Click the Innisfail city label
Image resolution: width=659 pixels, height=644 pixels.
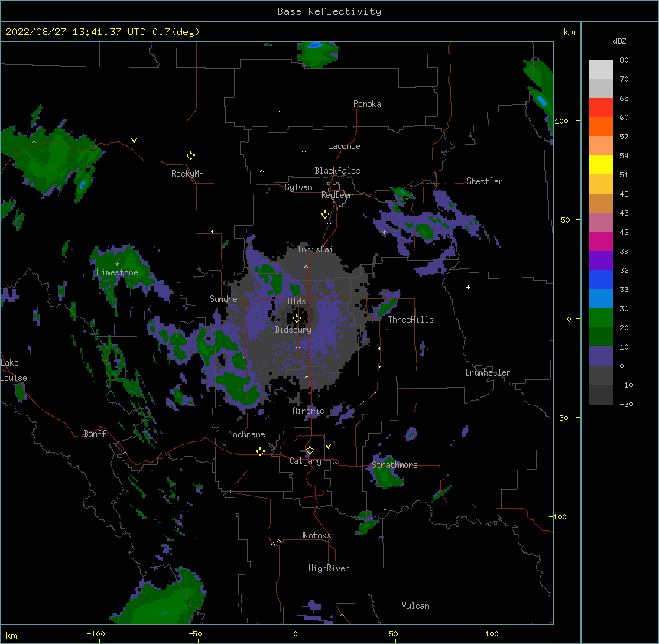(x=317, y=249)
